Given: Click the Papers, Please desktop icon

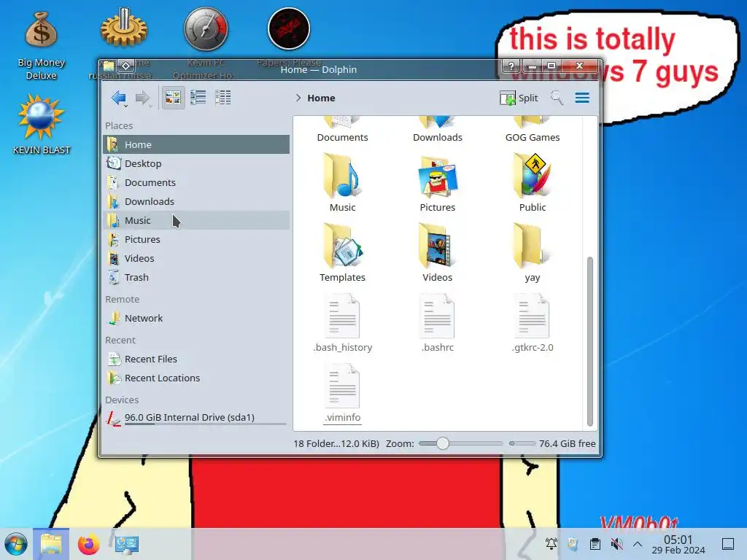Looking at the screenshot, I should click(x=289, y=28).
